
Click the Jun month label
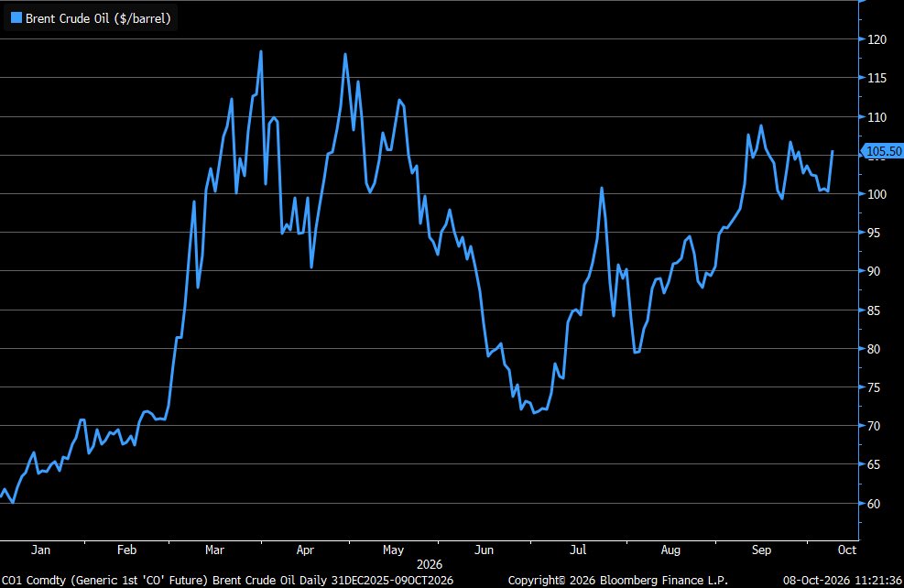pos(484,550)
